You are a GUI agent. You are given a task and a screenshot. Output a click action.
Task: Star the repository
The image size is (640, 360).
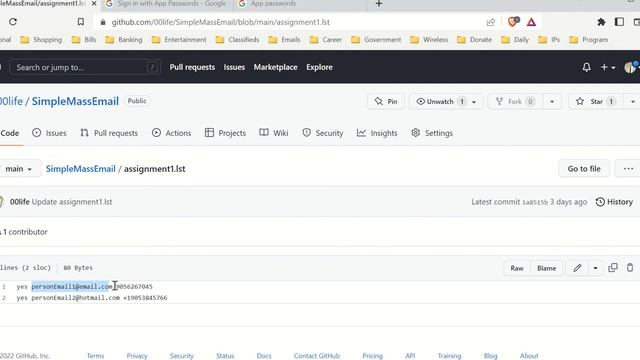(596, 102)
